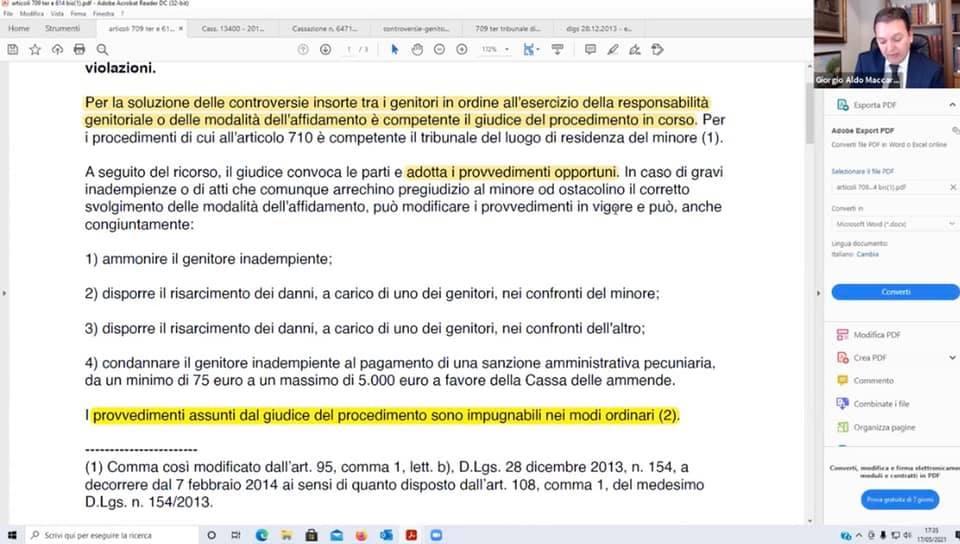Select the highlighter pen tool
This screenshot has width=960, height=544.
click(x=613, y=50)
